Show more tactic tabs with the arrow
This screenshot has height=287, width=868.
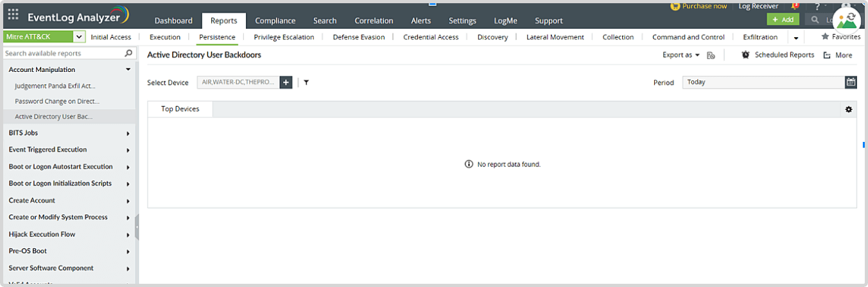pos(796,38)
